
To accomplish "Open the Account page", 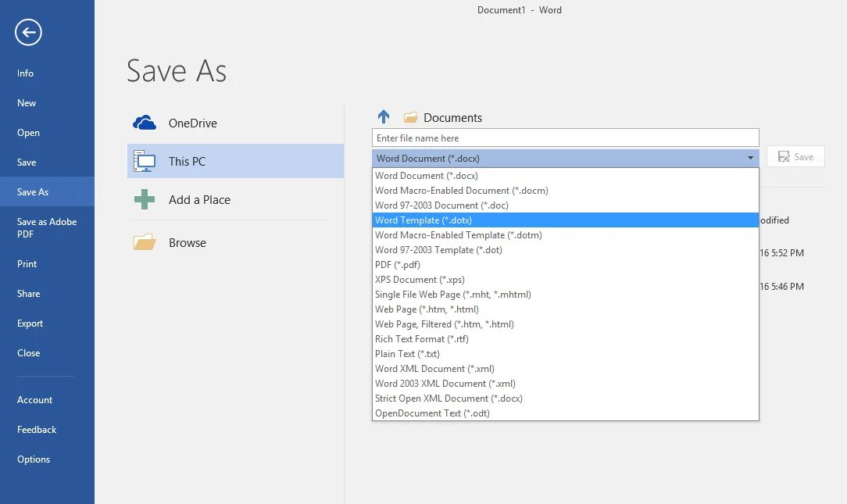I will click(x=35, y=400).
